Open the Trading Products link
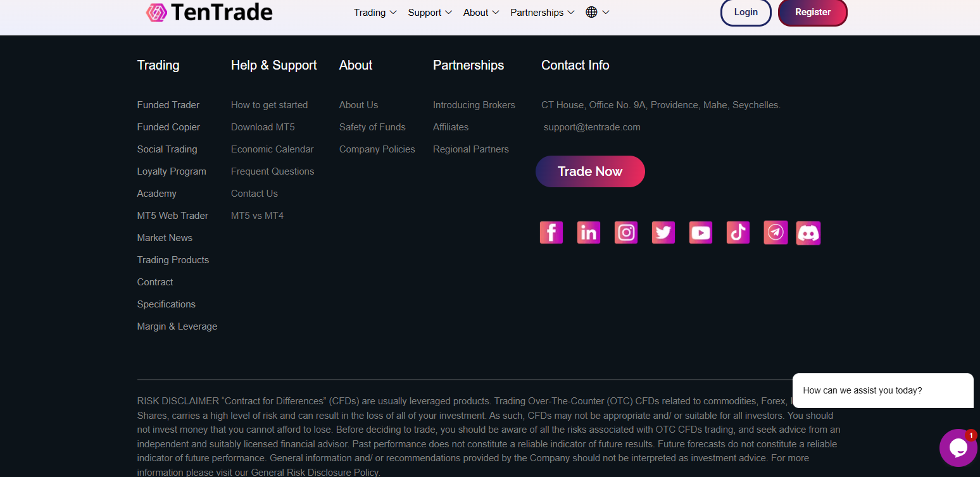 coord(173,260)
